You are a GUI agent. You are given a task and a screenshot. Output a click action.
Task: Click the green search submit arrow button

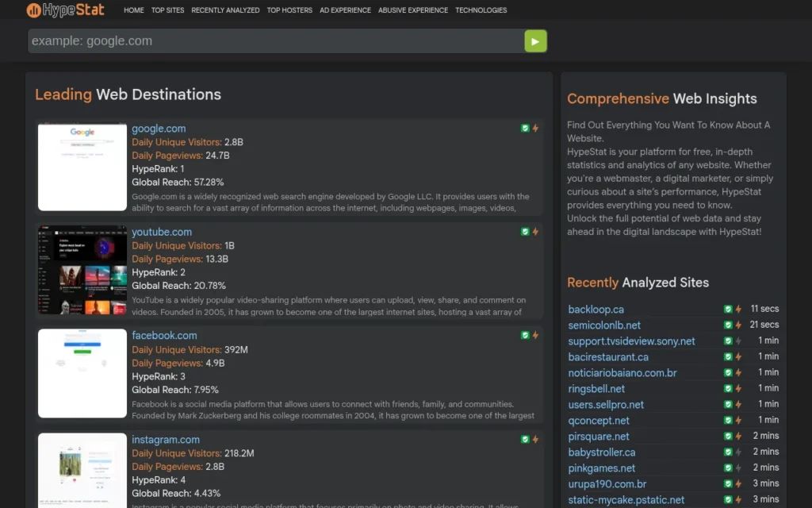(x=535, y=41)
